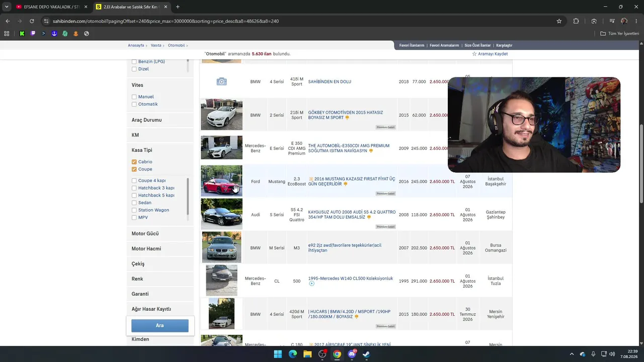
Task: Expand the Renk filter section
Action: coord(160,279)
